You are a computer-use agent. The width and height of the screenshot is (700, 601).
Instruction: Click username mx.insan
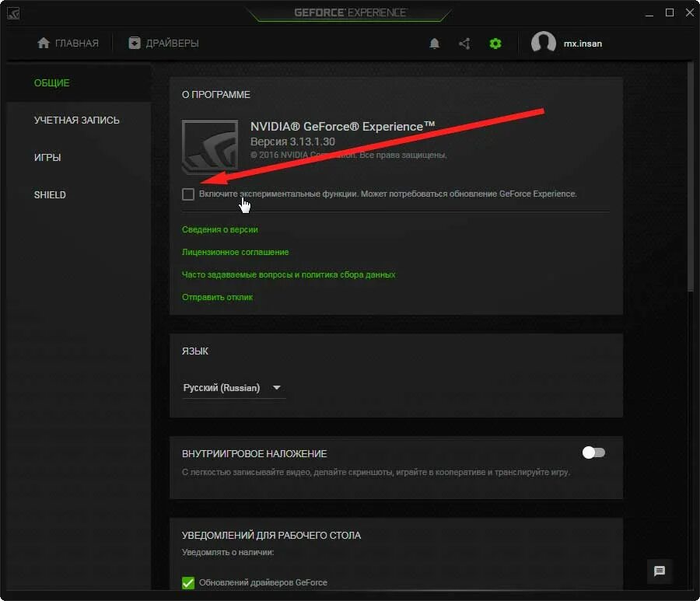(583, 44)
